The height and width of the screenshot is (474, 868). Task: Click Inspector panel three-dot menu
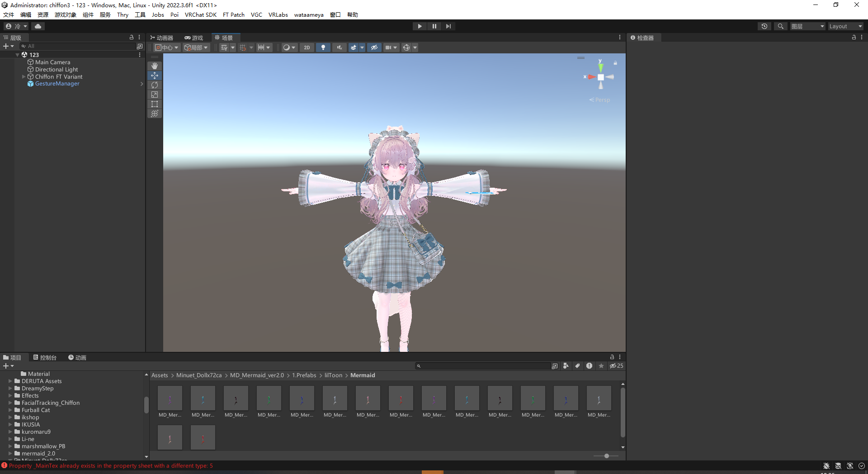tap(862, 38)
